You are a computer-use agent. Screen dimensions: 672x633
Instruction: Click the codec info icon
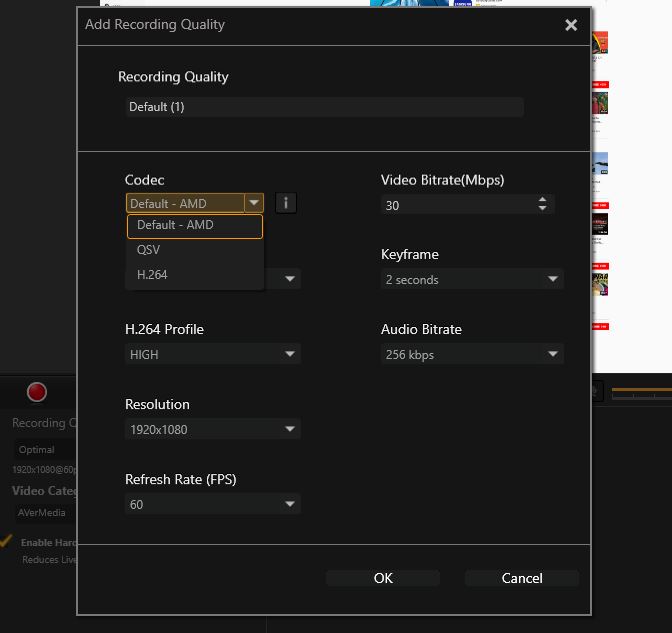coord(286,203)
